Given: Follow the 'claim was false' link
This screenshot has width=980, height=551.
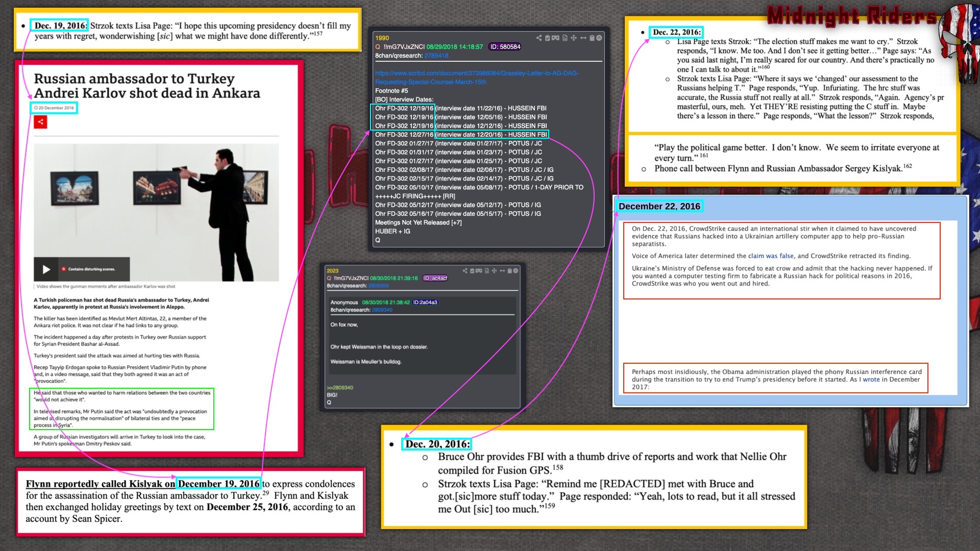Looking at the screenshot, I should click(x=771, y=256).
